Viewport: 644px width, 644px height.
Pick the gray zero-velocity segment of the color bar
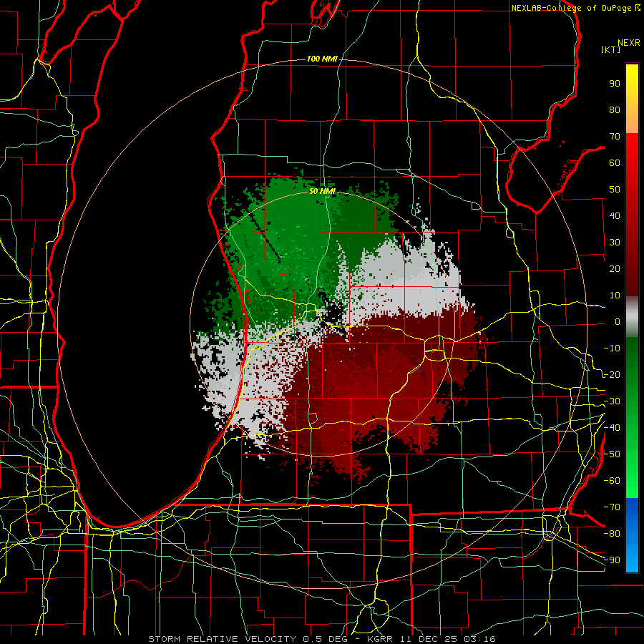632,317
